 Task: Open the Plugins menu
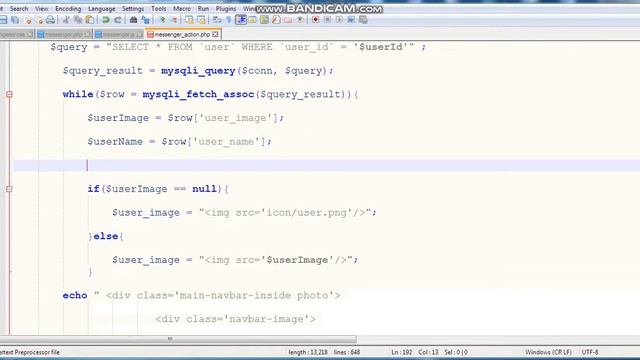(x=226, y=9)
